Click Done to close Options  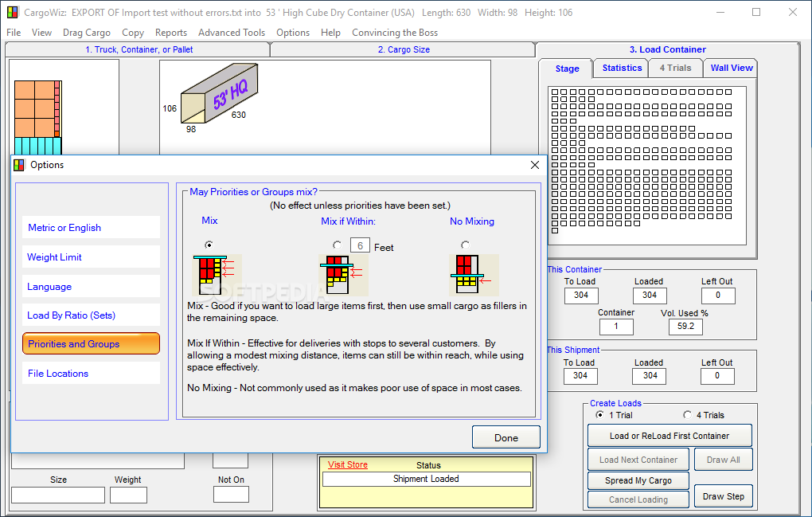click(x=506, y=437)
